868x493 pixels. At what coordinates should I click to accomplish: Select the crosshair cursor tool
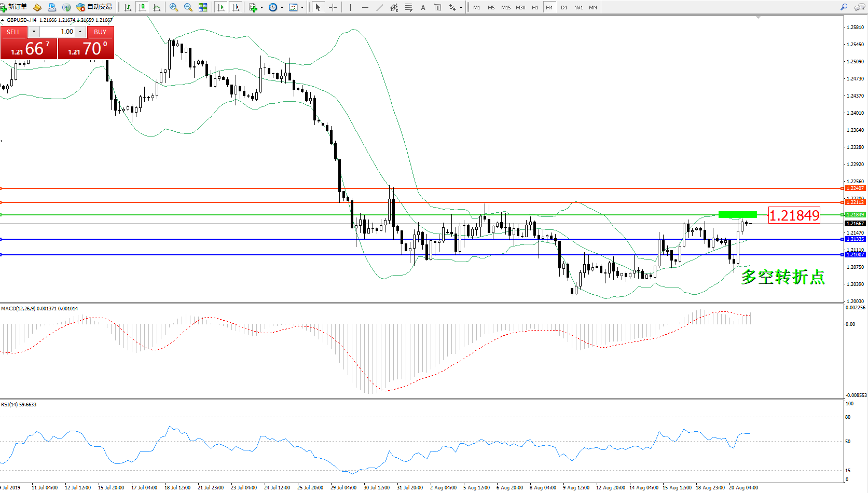333,7
